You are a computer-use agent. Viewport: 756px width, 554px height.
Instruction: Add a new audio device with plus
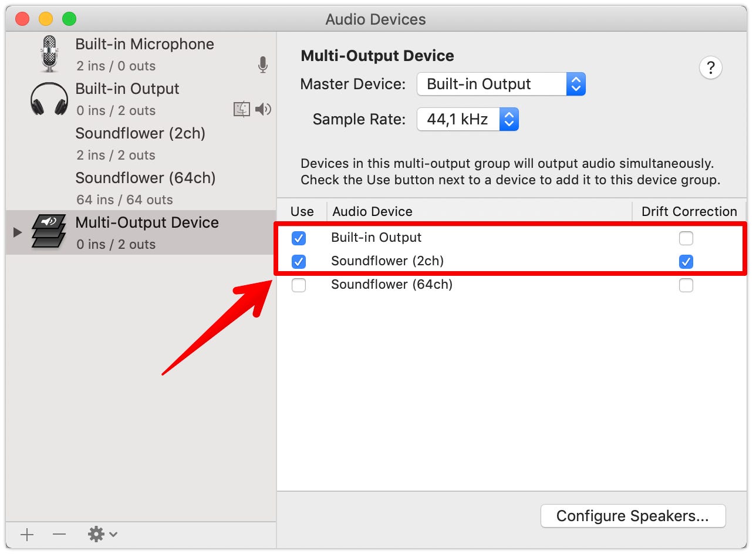[27, 534]
